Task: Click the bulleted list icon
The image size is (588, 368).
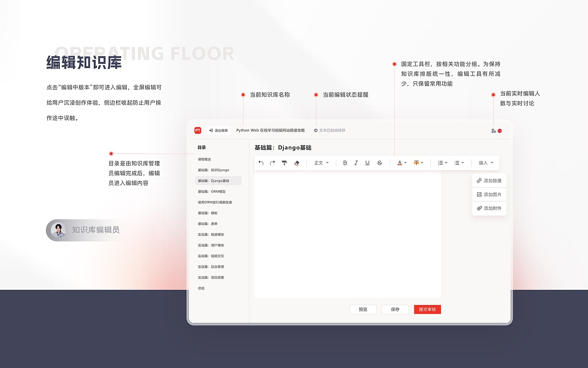Action: (x=457, y=163)
